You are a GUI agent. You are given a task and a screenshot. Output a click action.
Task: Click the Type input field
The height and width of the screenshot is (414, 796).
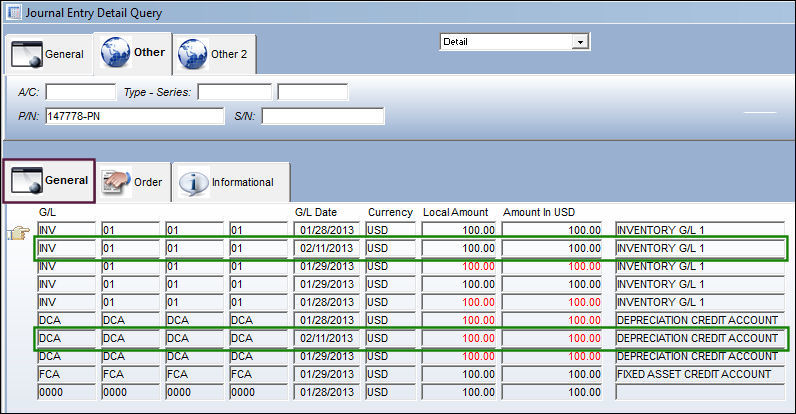click(235, 92)
